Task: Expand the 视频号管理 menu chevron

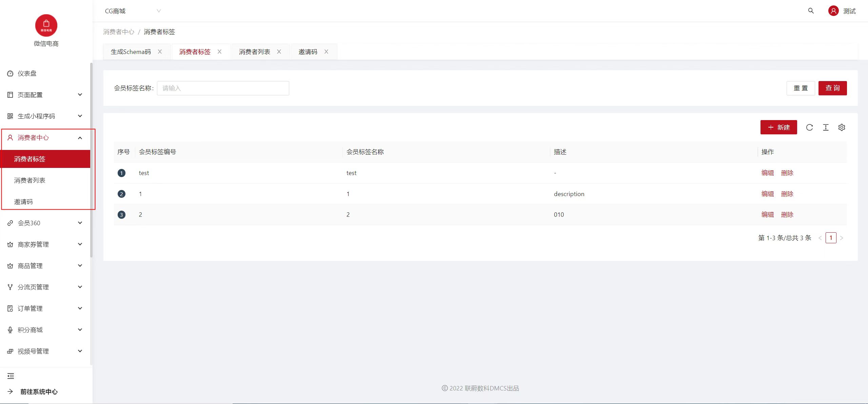Action: coord(80,351)
